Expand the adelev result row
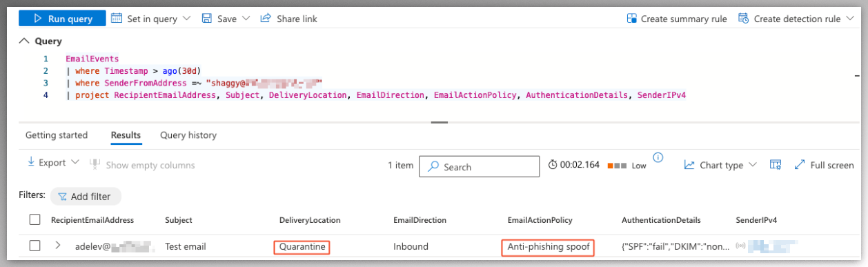 pyautogui.click(x=58, y=245)
